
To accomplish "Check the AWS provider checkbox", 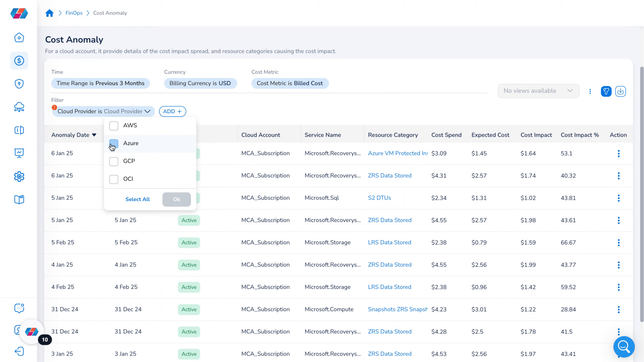I will (114, 126).
